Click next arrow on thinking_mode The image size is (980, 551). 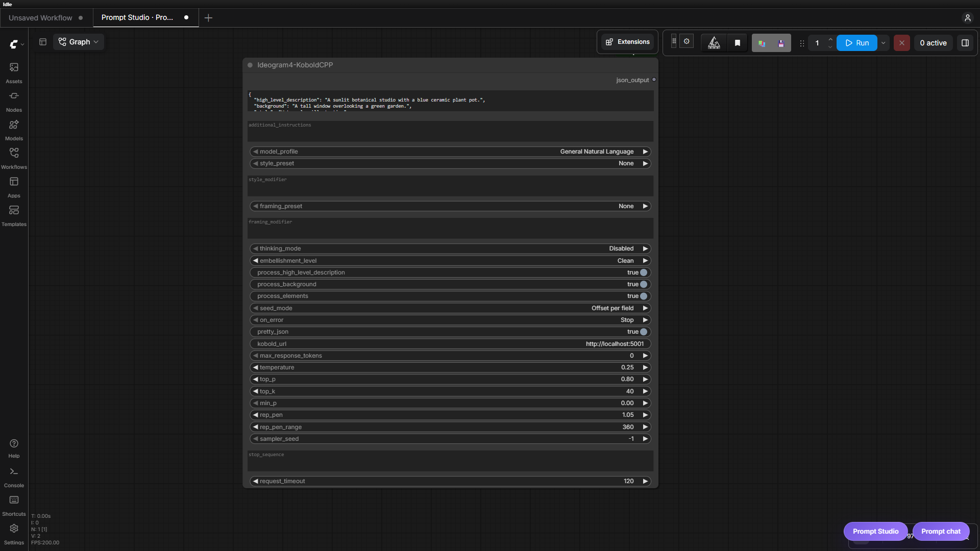(645, 248)
